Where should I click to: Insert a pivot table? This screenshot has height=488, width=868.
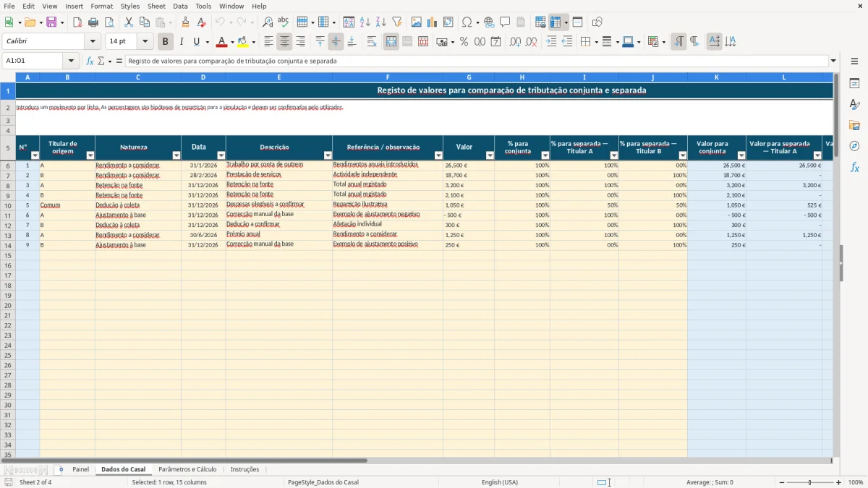click(448, 22)
